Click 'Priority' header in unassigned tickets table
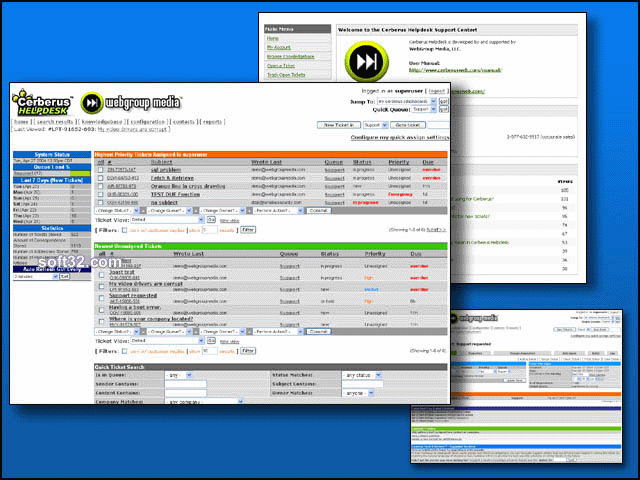Image resolution: width=640 pixels, height=480 pixels. 375,254
